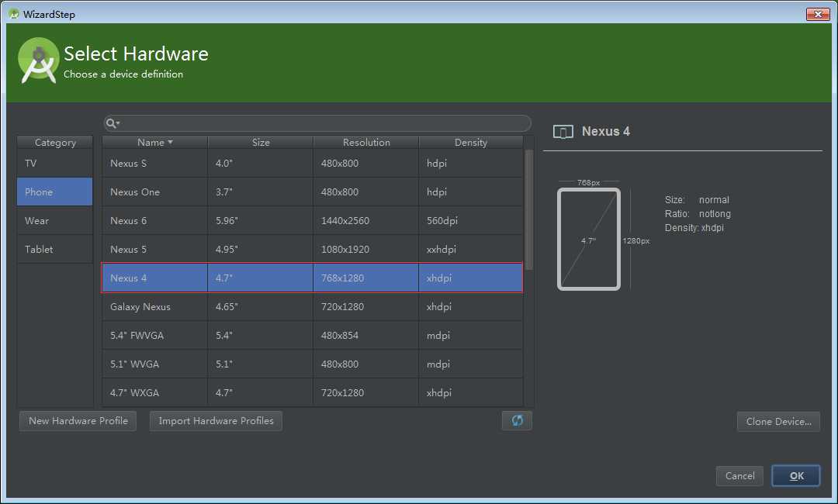Click the refresh device list icon

coord(517,421)
